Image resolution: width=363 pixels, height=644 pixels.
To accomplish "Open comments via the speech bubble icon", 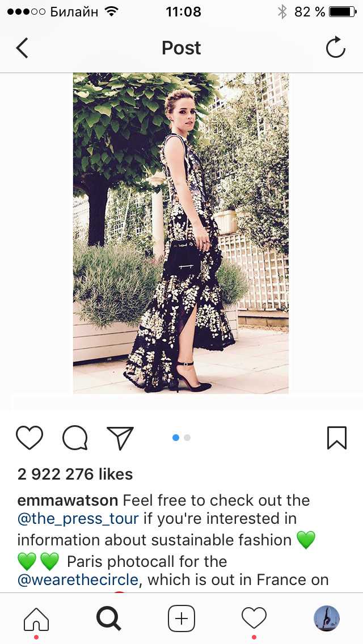I will coord(75,438).
